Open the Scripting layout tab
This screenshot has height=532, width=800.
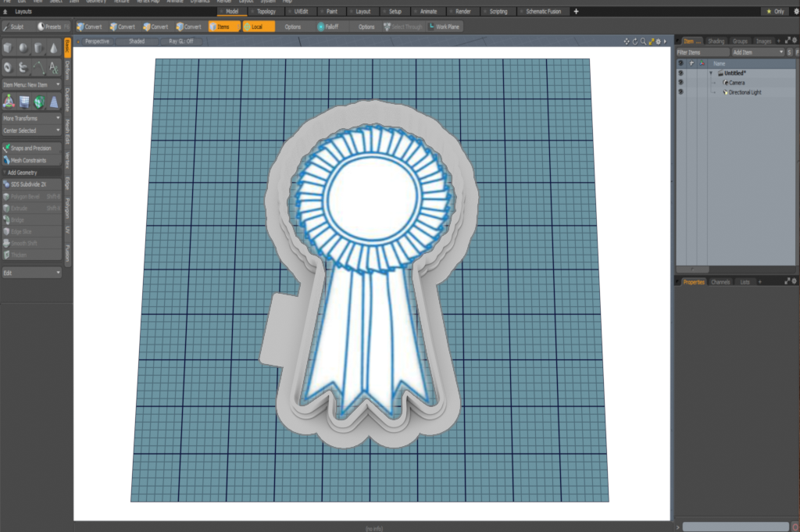[498, 11]
